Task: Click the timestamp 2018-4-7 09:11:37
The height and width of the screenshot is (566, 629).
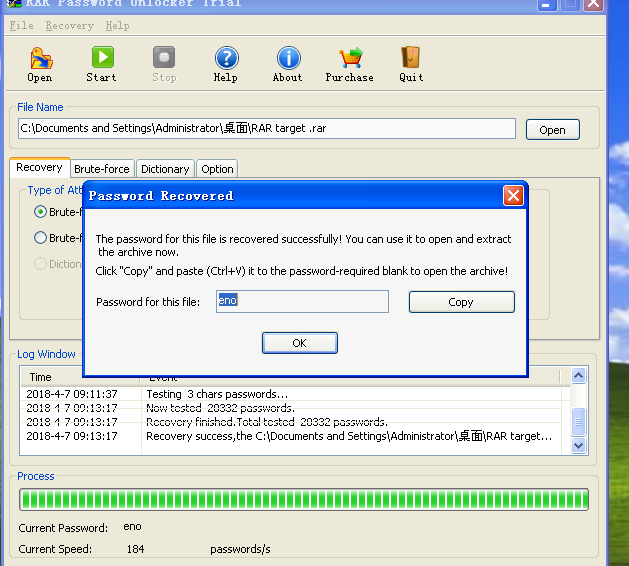Action: coord(72,394)
